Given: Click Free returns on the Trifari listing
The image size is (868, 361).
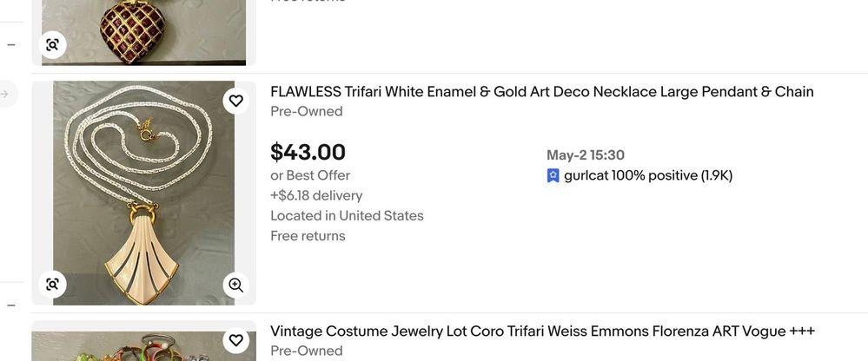Looking at the screenshot, I should pyautogui.click(x=308, y=236).
